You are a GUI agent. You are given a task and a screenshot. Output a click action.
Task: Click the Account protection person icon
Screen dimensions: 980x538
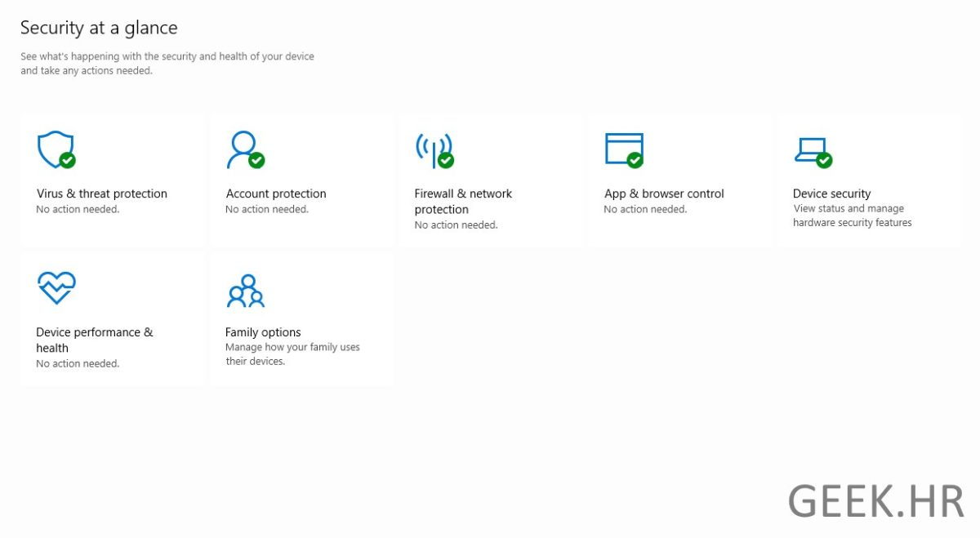click(243, 149)
